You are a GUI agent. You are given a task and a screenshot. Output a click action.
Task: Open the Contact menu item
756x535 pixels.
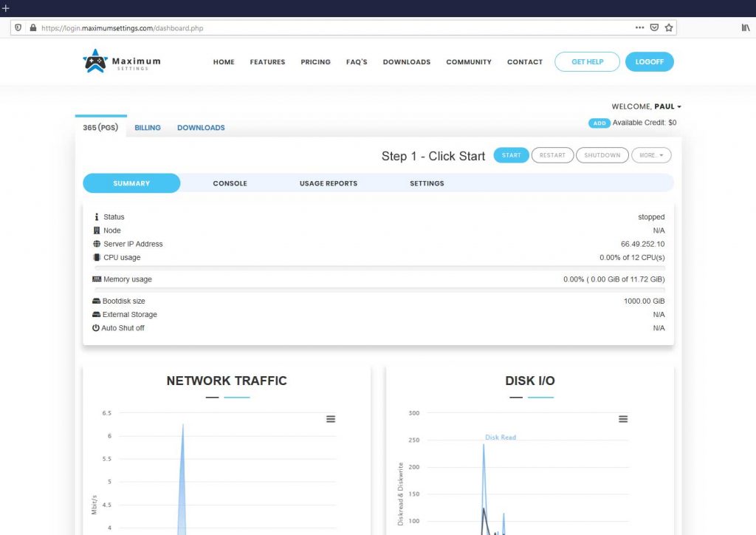(x=525, y=62)
